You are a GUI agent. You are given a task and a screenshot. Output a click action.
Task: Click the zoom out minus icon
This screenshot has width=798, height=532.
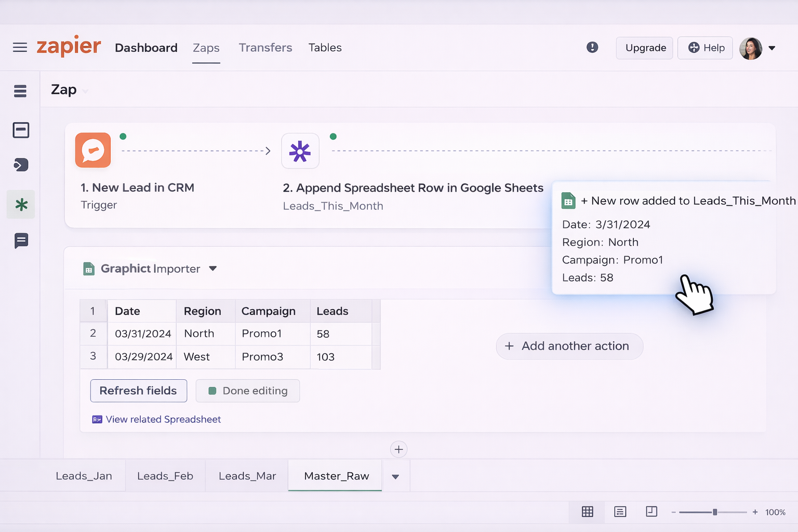tap(673, 512)
